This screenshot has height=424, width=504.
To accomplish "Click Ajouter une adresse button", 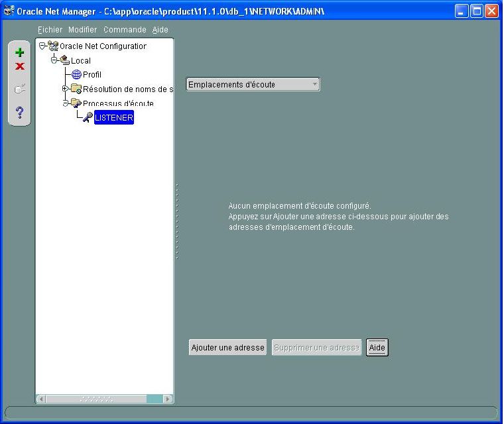I will (x=227, y=348).
